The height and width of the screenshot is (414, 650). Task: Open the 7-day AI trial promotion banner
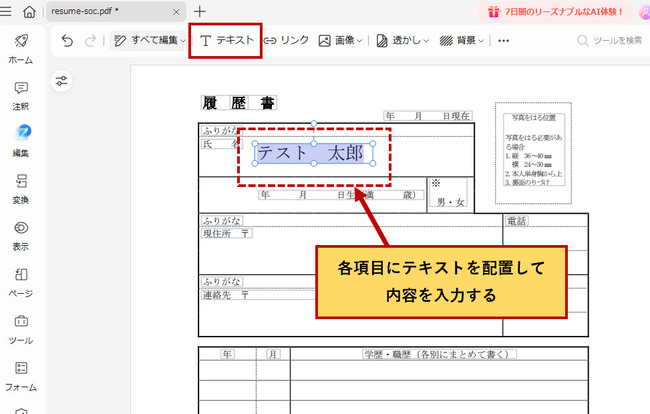[x=557, y=12]
